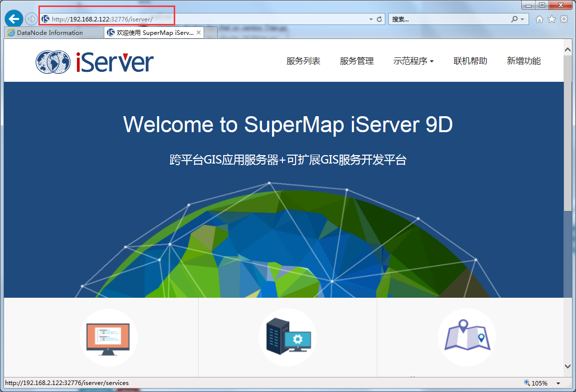Click the server management gear icon
This screenshot has width=576, height=392.
[288, 338]
